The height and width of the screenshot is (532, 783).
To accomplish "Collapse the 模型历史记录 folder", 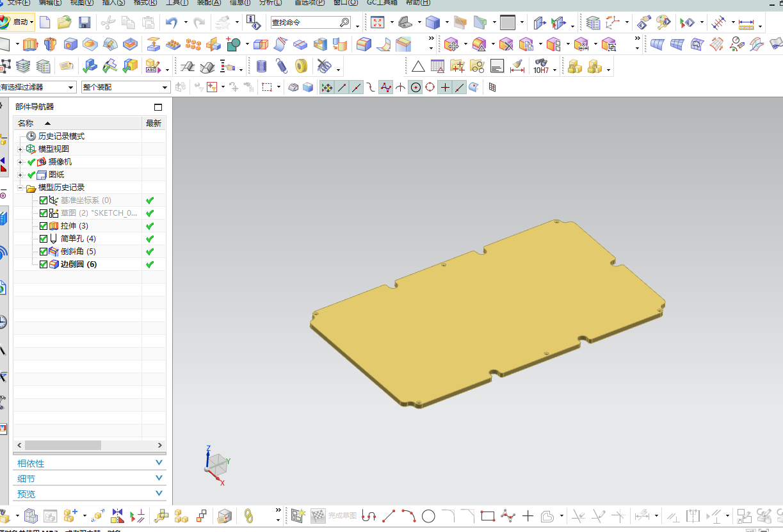I will pyautogui.click(x=20, y=188).
